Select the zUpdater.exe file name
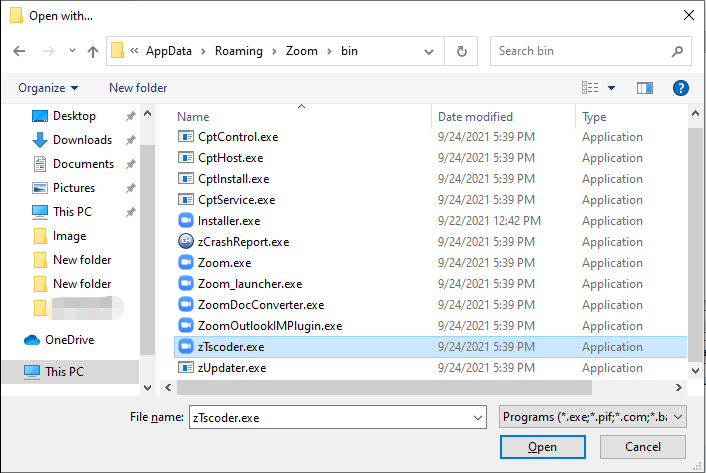The height and width of the screenshot is (473, 706). [232, 368]
